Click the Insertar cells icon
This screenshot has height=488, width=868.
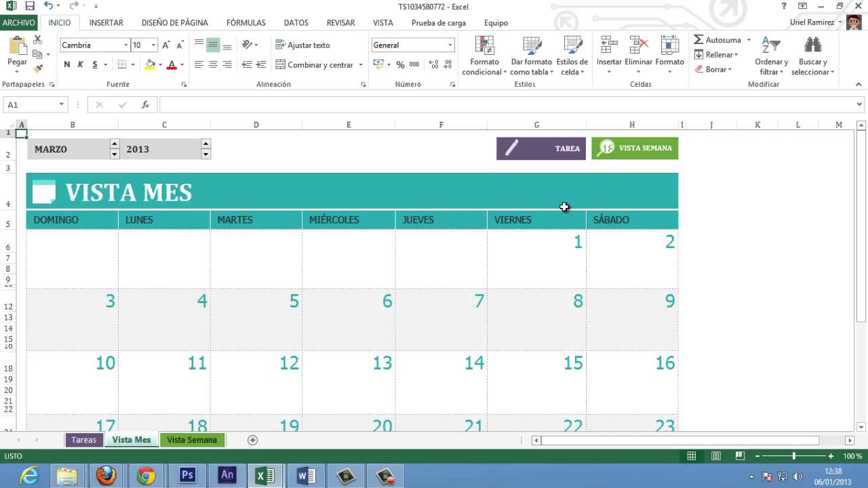(609, 46)
